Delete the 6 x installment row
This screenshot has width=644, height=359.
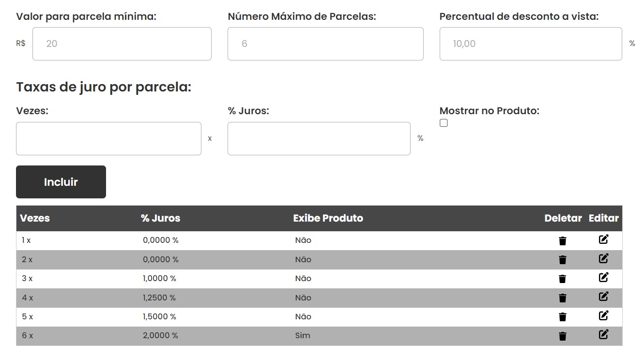(562, 336)
